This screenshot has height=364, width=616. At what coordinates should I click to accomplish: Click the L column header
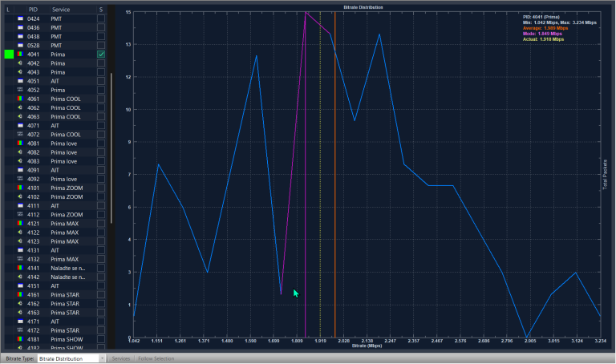(8, 10)
